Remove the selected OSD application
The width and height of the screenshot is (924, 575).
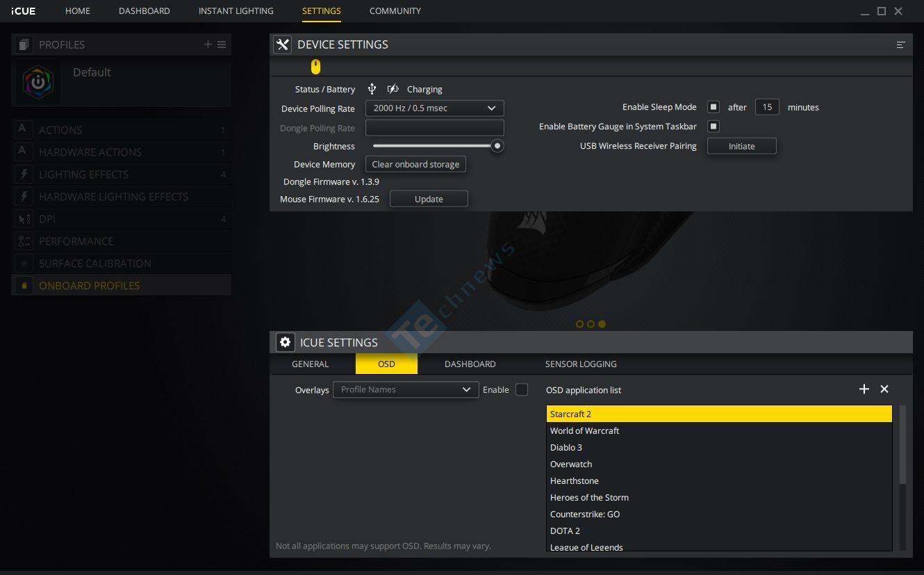click(884, 389)
